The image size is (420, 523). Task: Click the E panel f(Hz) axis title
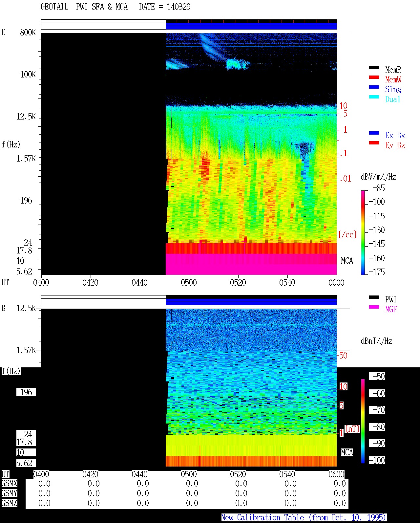(x=11, y=144)
